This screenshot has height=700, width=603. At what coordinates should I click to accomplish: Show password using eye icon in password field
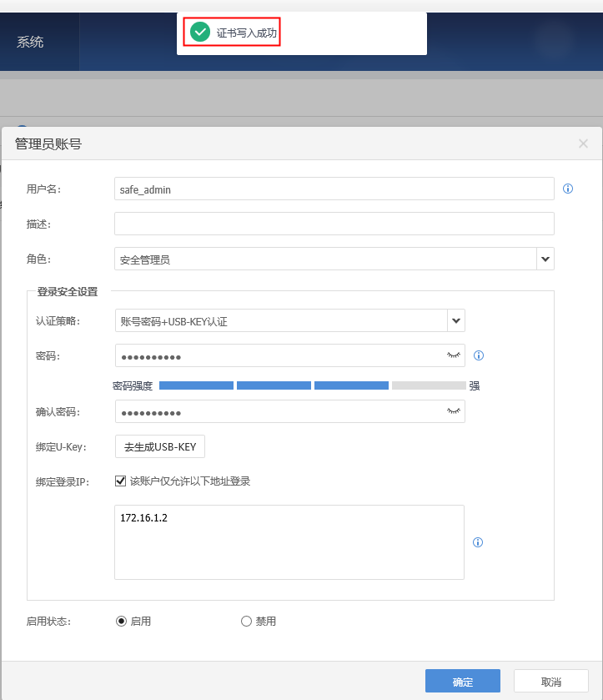[454, 355]
